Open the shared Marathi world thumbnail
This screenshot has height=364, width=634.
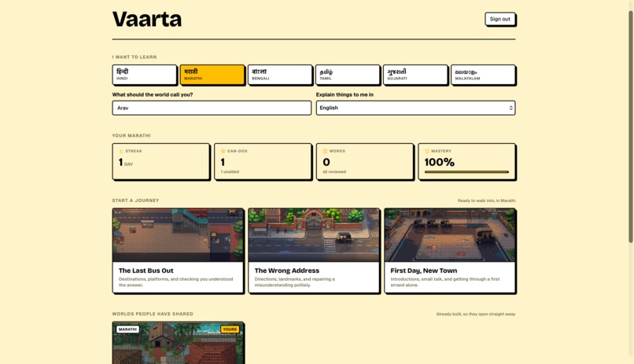pyautogui.click(x=178, y=343)
